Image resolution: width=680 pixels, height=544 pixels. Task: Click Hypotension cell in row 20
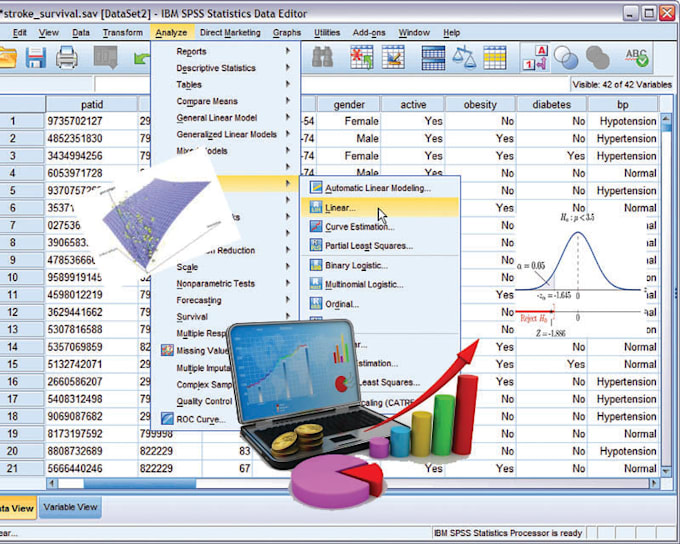pos(623,451)
